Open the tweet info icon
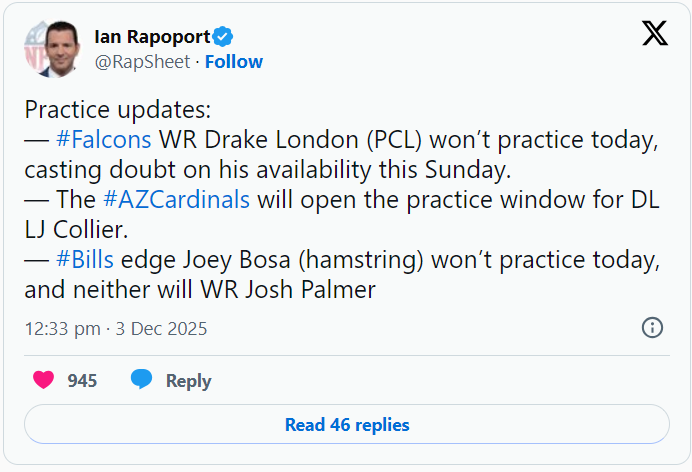Screen dimensions: 692x472 pos(652,327)
